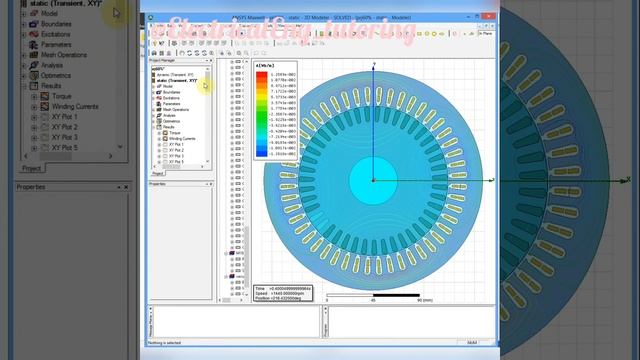This screenshot has height=360, width=640.
Task: Click the mm scale bar below the model
Action: click(373, 295)
